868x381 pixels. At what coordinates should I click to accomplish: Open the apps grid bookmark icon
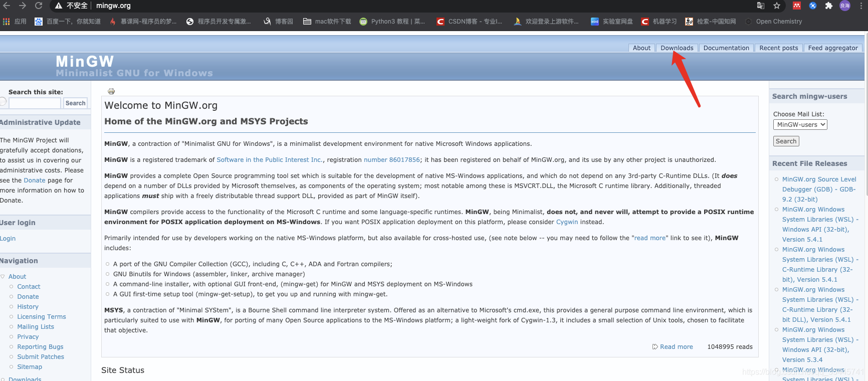[x=7, y=22]
